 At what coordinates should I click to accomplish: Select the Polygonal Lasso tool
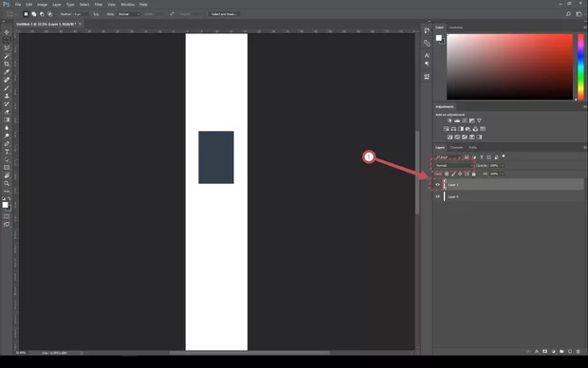pos(7,48)
